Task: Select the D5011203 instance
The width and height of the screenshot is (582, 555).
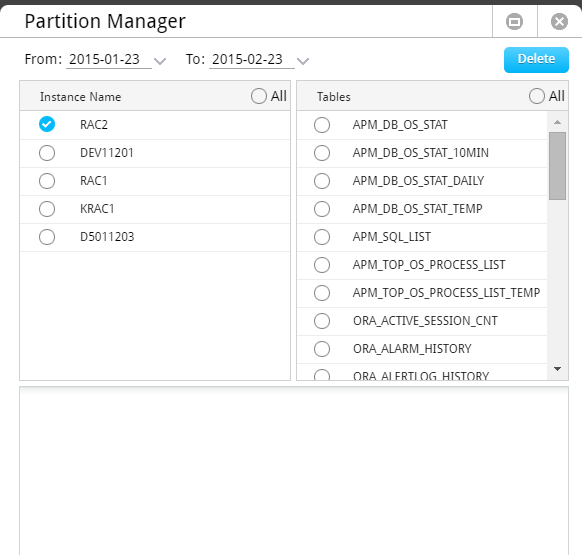Action: (x=47, y=237)
